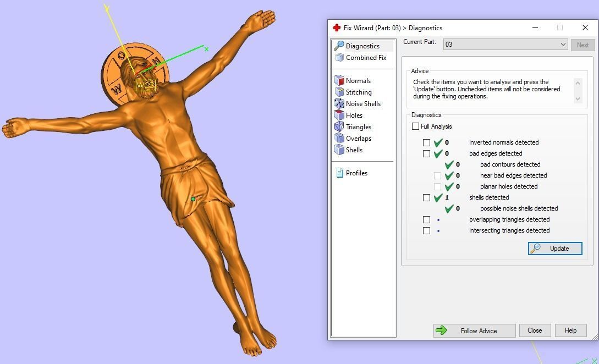599x364 pixels.
Task: Click the Shells label in sidebar
Action: (354, 150)
